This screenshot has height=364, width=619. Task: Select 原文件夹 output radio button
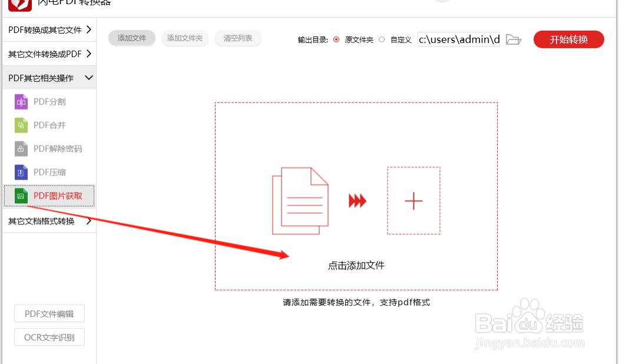336,39
